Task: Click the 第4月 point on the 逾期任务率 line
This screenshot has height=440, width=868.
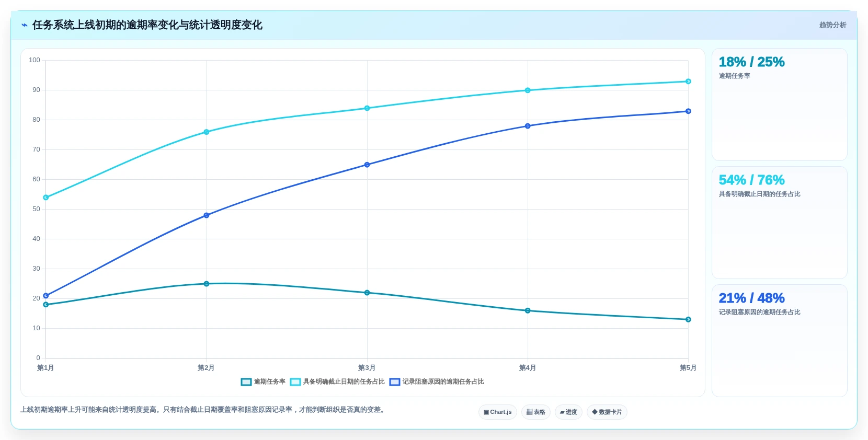Action: [528, 311]
